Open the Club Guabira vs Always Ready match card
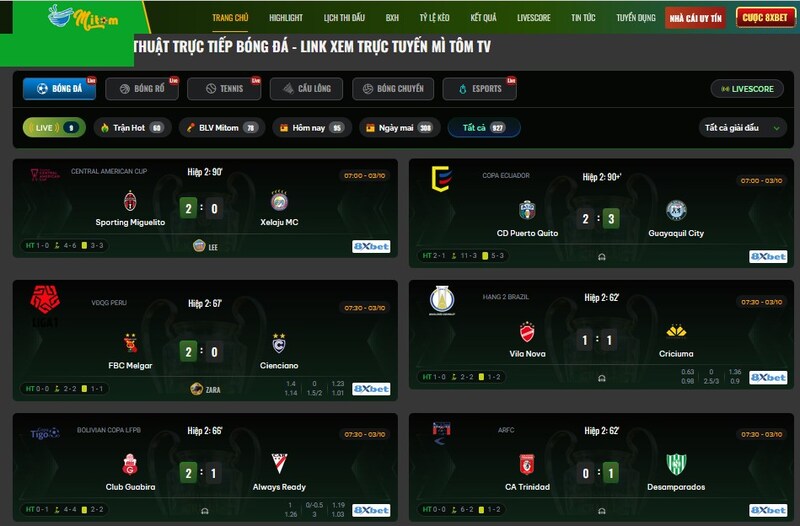 pyautogui.click(x=205, y=467)
